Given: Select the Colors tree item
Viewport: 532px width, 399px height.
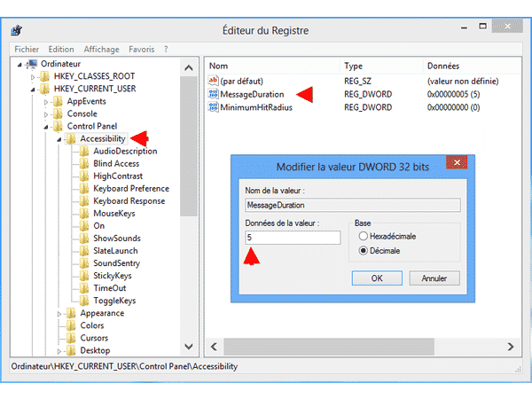Looking at the screenshot, I should click(x=92, y=325).
